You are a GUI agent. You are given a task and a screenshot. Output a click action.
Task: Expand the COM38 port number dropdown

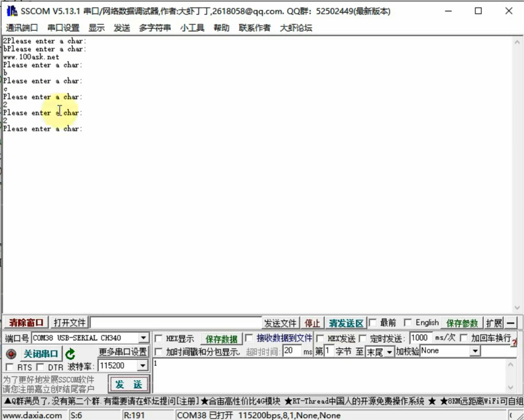pos(144,338)
